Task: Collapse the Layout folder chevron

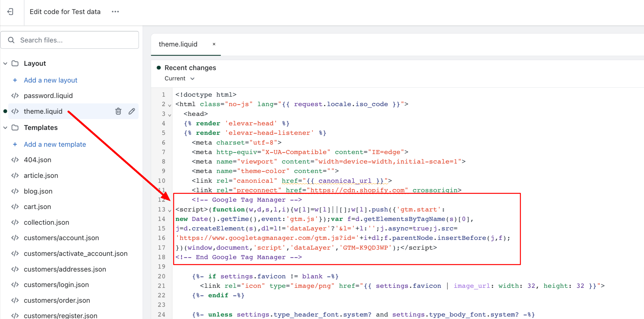Action: coord(5,63)
